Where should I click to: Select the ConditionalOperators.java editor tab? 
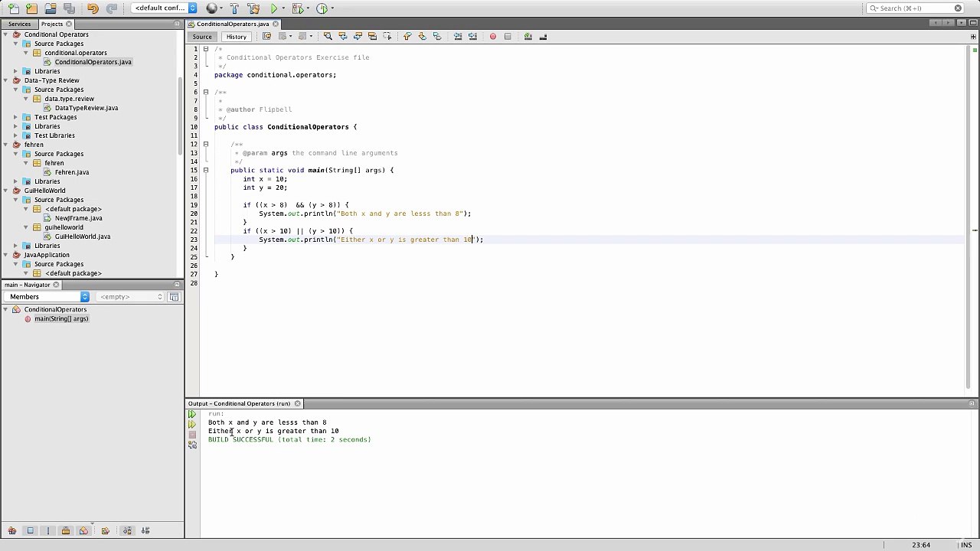pos(233,24)
